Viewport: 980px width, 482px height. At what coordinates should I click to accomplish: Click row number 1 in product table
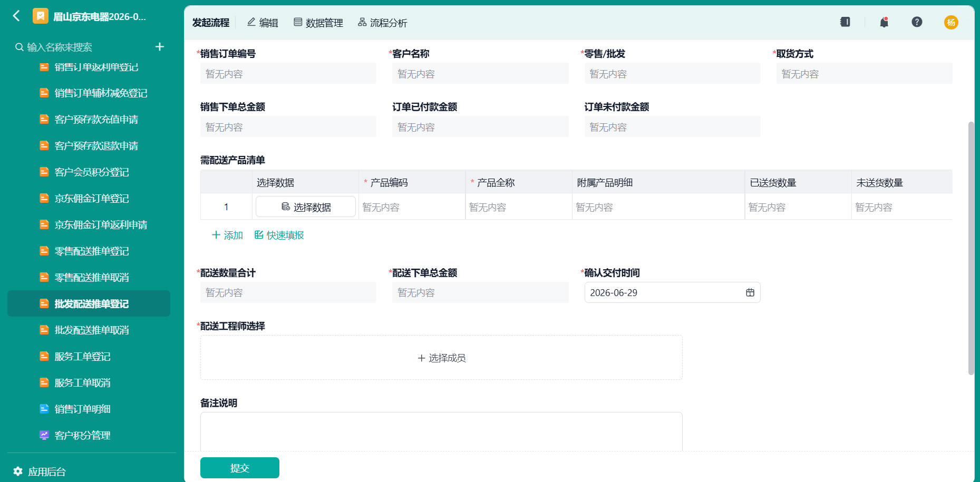[226, 207]
